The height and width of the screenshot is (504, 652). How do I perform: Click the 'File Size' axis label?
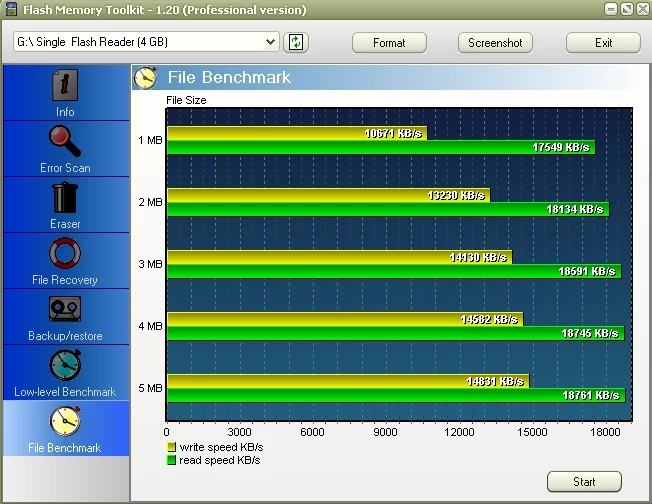pos(186,100)
